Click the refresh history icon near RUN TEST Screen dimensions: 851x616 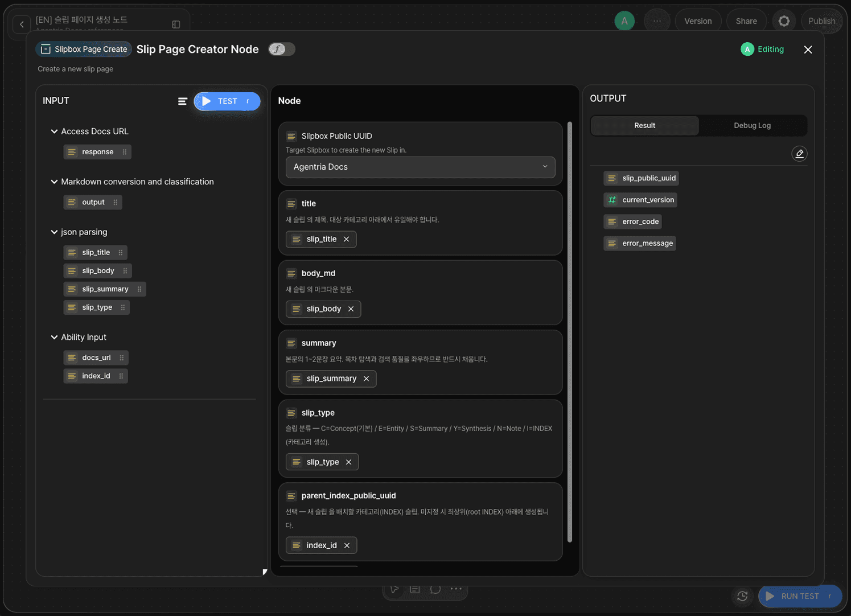[x=742, y=596]
